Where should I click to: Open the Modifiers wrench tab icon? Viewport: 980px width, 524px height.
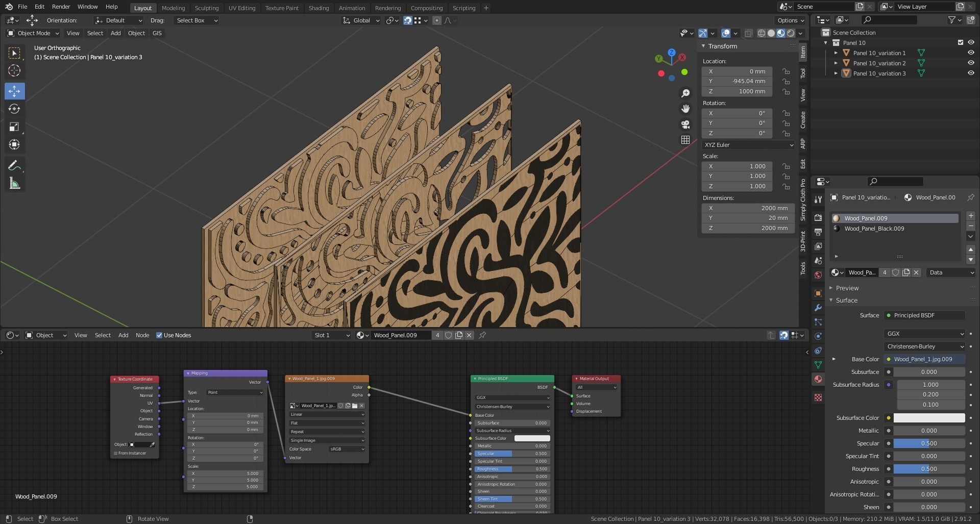tap(818, 308)
